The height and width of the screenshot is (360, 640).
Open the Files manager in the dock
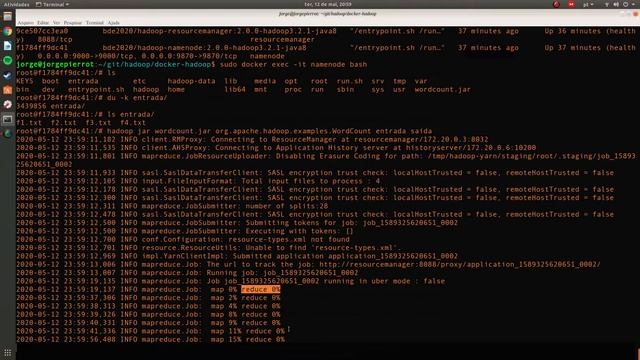click(7, 17)
